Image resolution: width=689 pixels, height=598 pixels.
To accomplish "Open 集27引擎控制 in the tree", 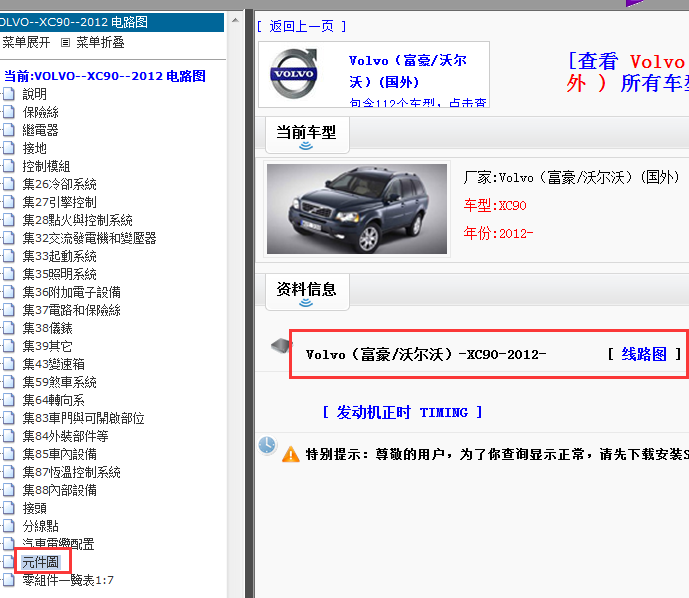I will tap(59, 202).
